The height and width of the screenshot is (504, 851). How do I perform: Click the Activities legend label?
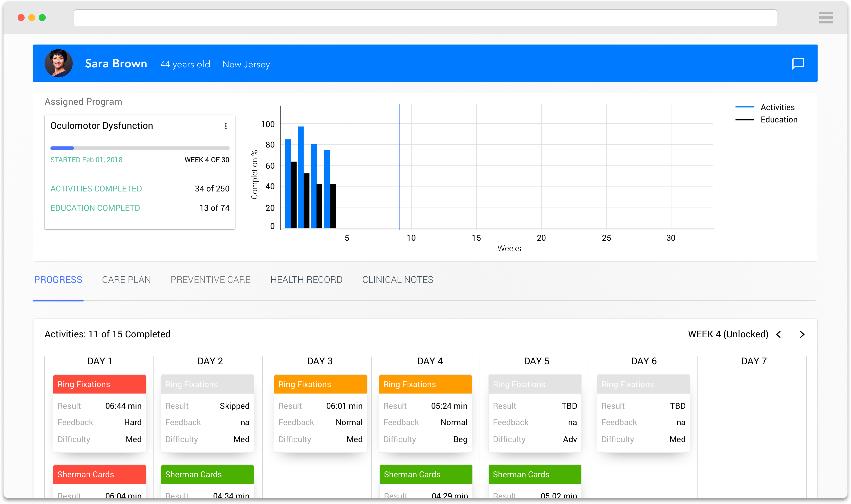[x=778, y=107]
